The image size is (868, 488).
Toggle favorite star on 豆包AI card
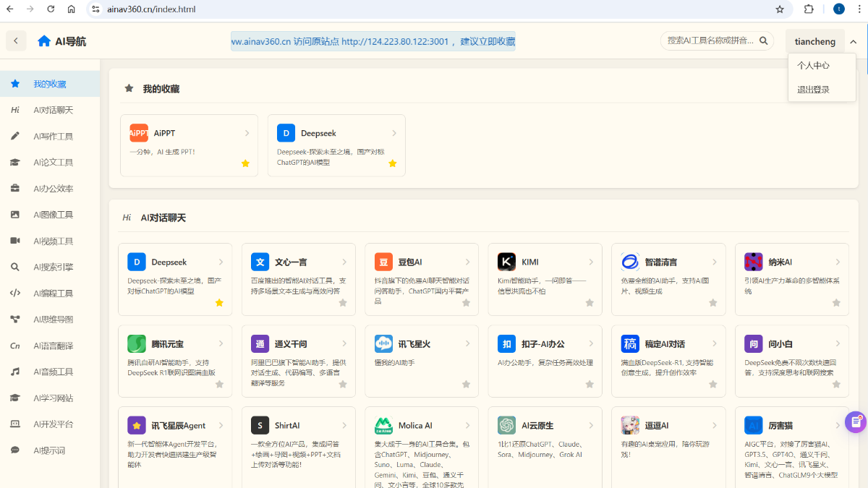(x=466, y=303)
